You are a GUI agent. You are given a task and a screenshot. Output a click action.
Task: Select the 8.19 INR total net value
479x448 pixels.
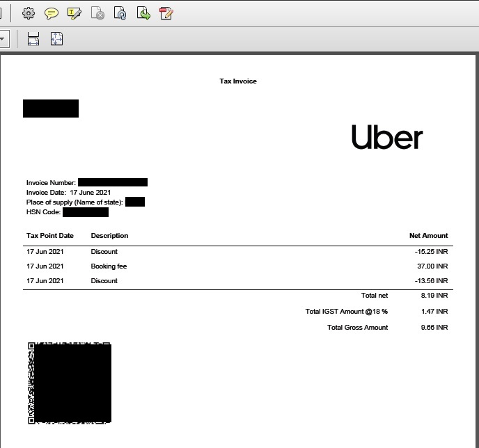click(434, 296)
